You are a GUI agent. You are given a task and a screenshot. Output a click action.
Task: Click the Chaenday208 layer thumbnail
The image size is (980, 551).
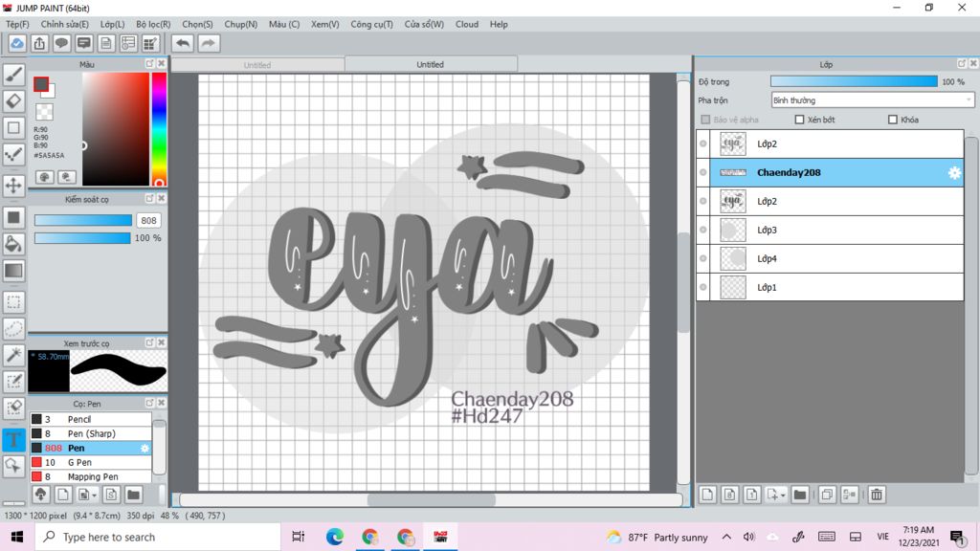(x=733, y=172)
